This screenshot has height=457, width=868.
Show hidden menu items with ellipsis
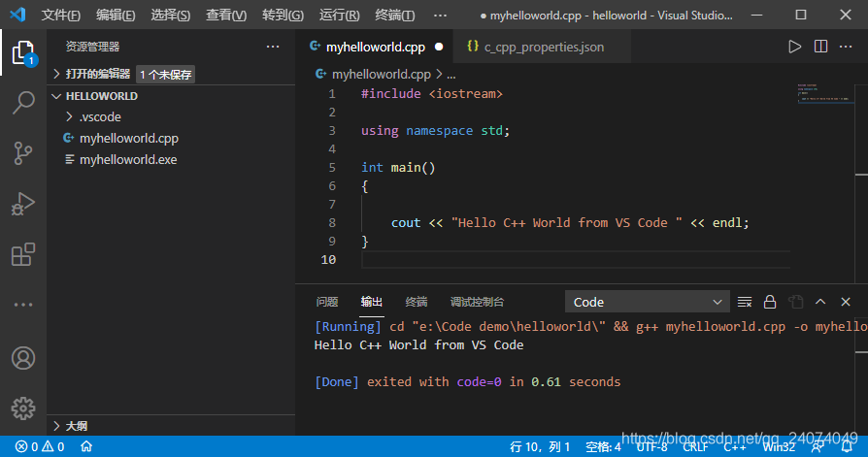pos(440,15)
